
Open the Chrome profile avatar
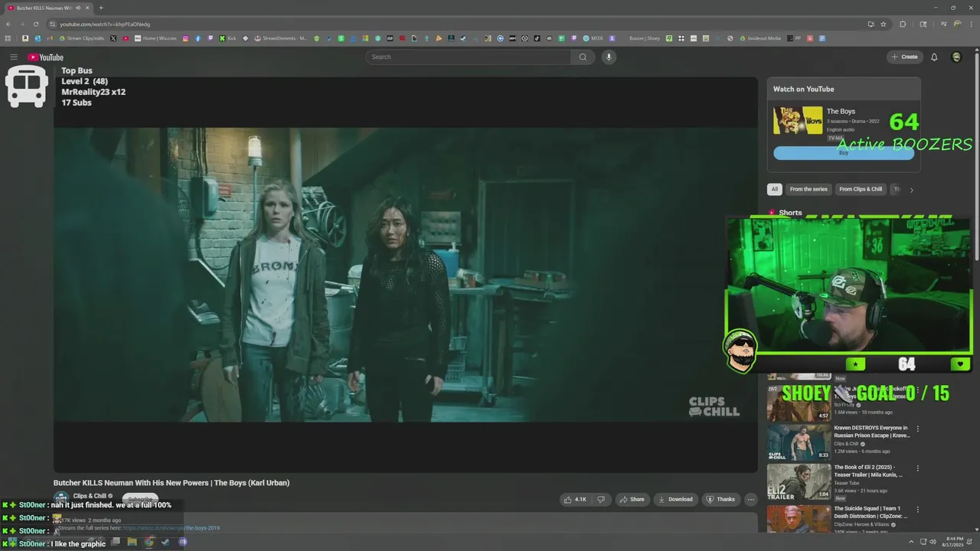click(x=958, y=24)
